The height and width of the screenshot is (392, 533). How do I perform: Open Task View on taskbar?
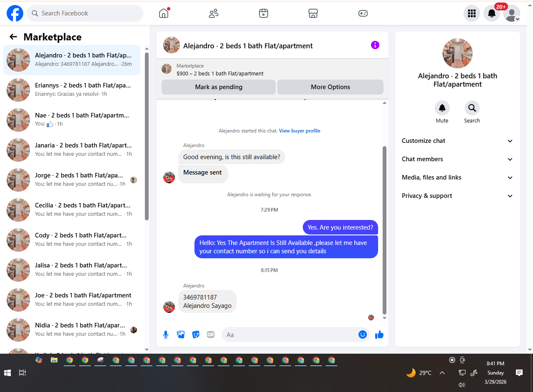pos(22,373)
